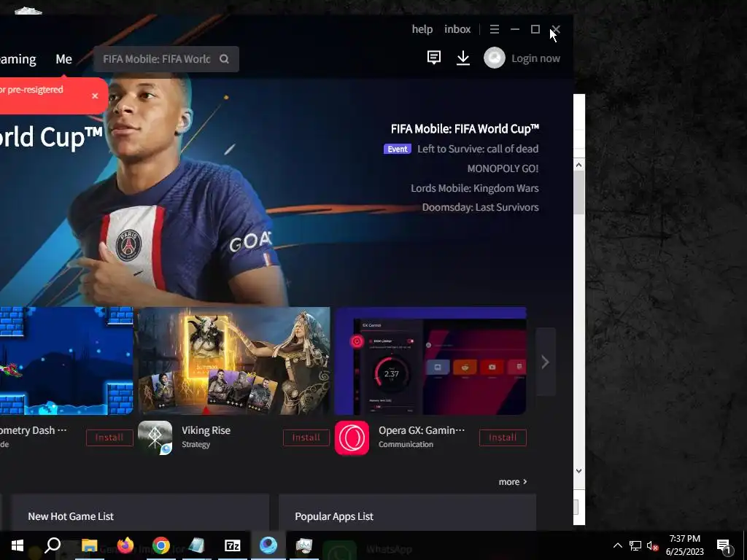Open the Viking Rise title
747x560 pixels.
206,430
